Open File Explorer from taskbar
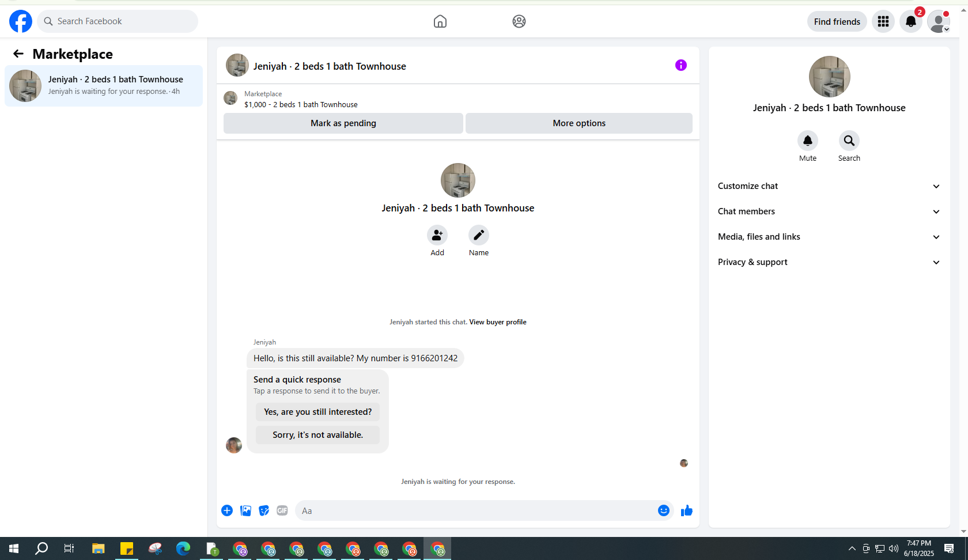Image resolution: width=968 pixels, height=560 pixels. coord(99,548)
